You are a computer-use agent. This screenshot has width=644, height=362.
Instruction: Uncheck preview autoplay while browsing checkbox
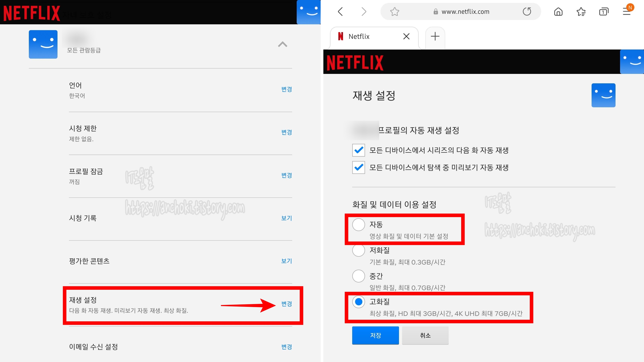[359, 167]
